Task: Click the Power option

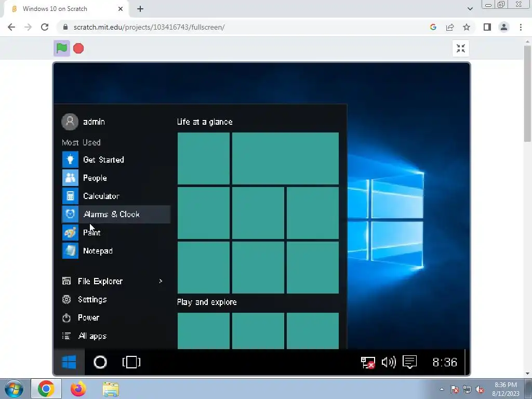Action: (x=81, y=317)
